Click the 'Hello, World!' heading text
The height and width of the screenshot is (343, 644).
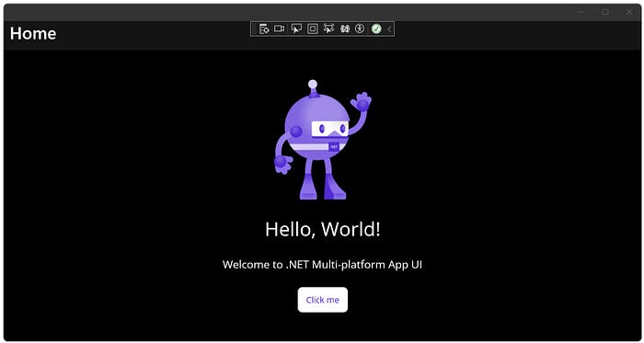323,229
